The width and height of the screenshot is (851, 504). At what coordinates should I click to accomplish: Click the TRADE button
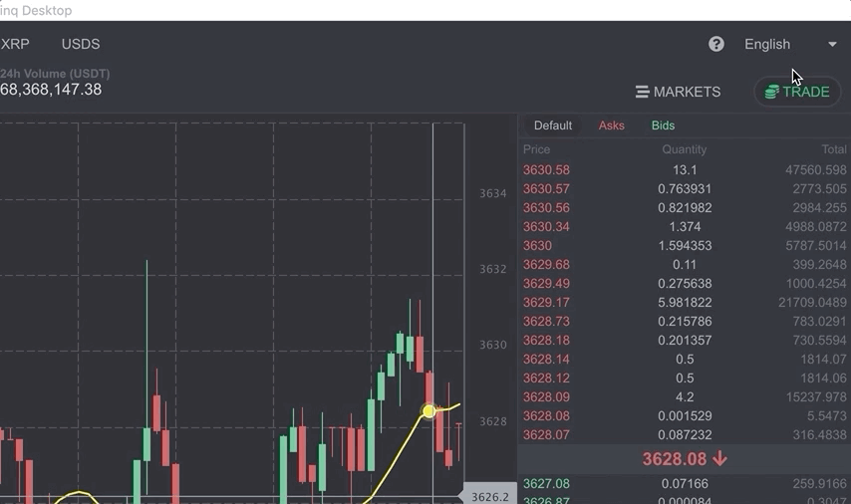(x=797, y=92)
